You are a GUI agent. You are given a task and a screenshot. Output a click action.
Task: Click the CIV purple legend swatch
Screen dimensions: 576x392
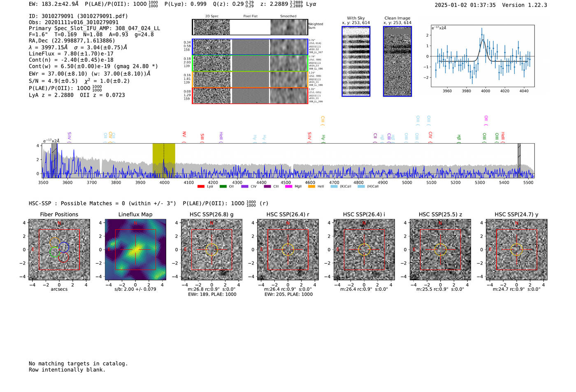(245, 186)
